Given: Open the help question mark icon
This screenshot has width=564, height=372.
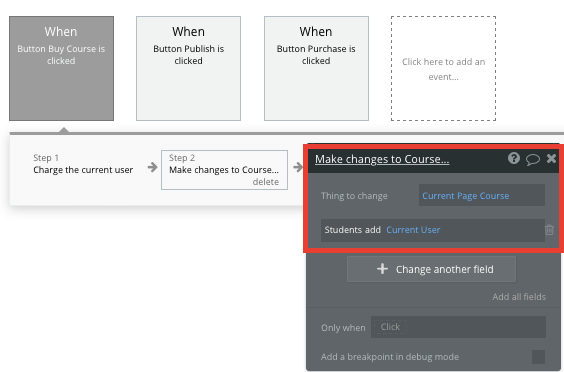Looking at the screenshot, I should (x=514, y=158).
